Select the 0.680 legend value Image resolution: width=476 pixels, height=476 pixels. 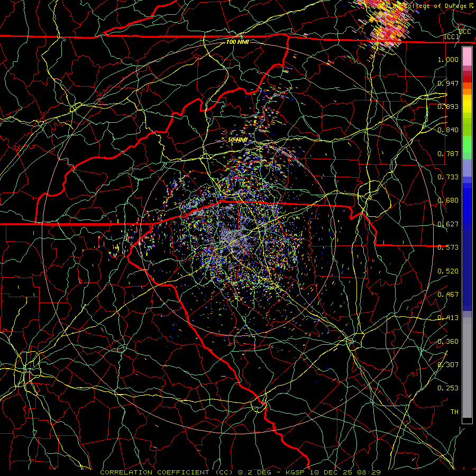[x=448, y=200]
